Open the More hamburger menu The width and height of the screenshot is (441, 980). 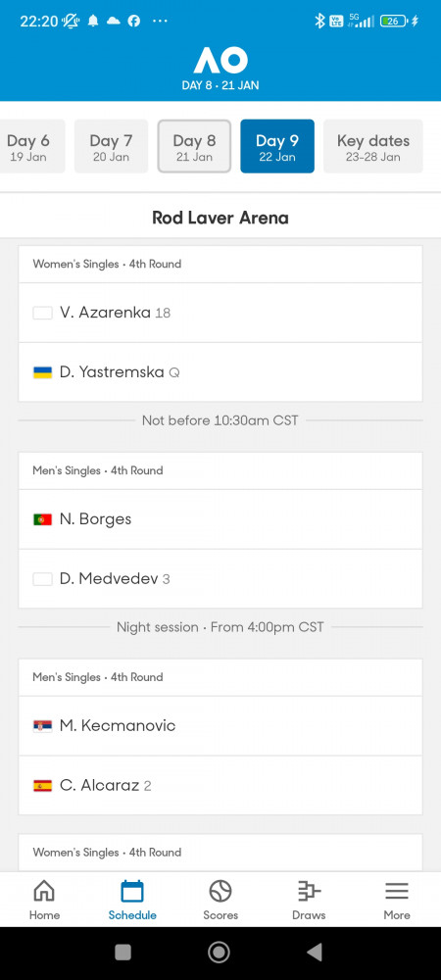click(397, 891)
